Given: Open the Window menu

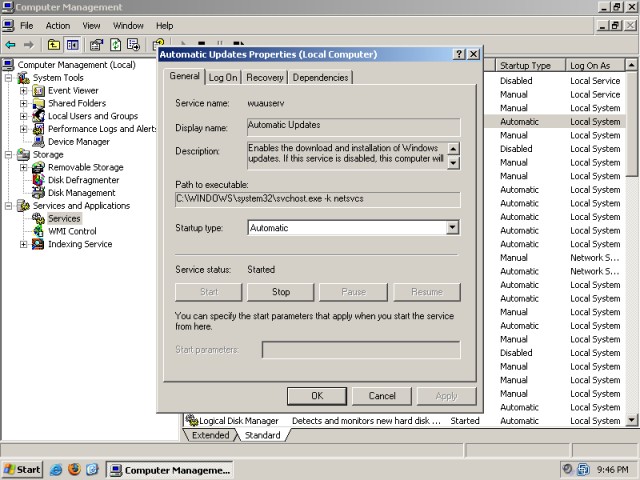Looking at the screenshot, I should coord(128,26).
